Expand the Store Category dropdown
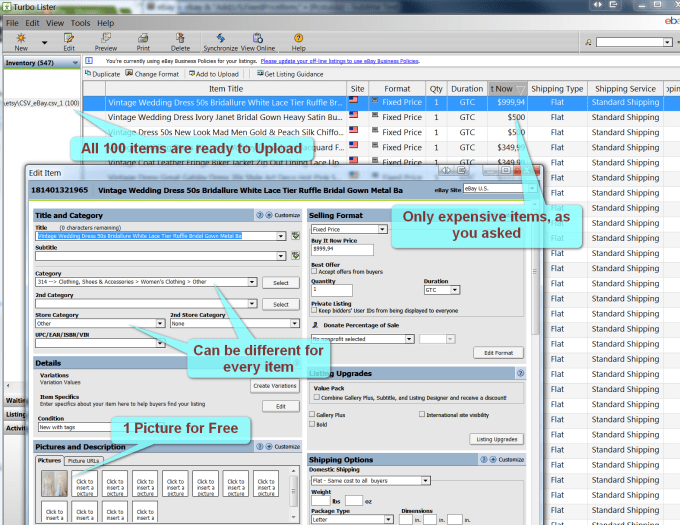Image resolution: width=680 pixels, height=525 pixels. [x=159, y=324]
